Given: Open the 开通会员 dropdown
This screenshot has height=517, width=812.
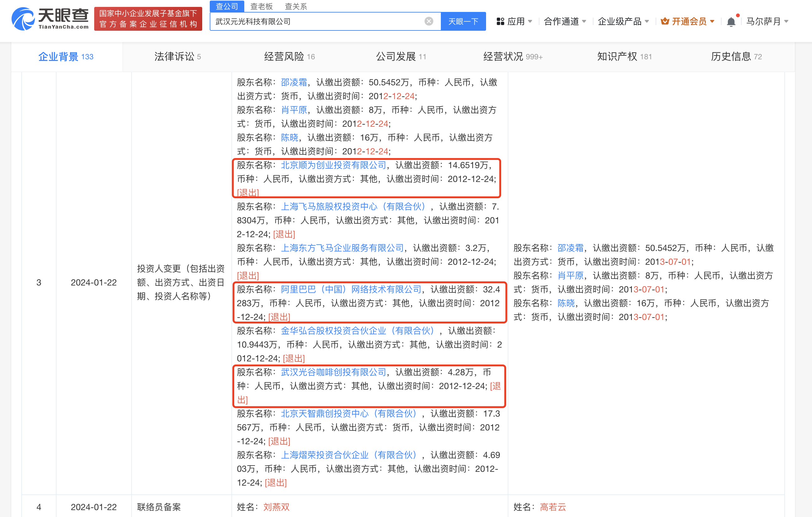Looking at the screenshot, I should (x=688, y=22).
